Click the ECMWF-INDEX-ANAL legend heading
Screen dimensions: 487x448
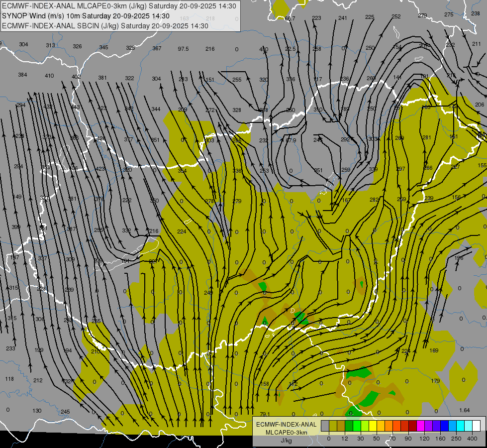click(287, 425)
